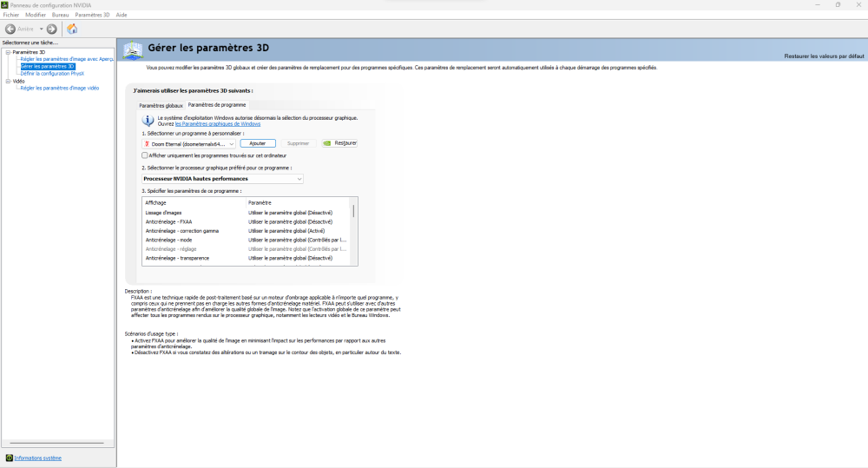The height and width of the screenshot is (468, 868).
Task: Open the Informations système link
Action: 38,458
